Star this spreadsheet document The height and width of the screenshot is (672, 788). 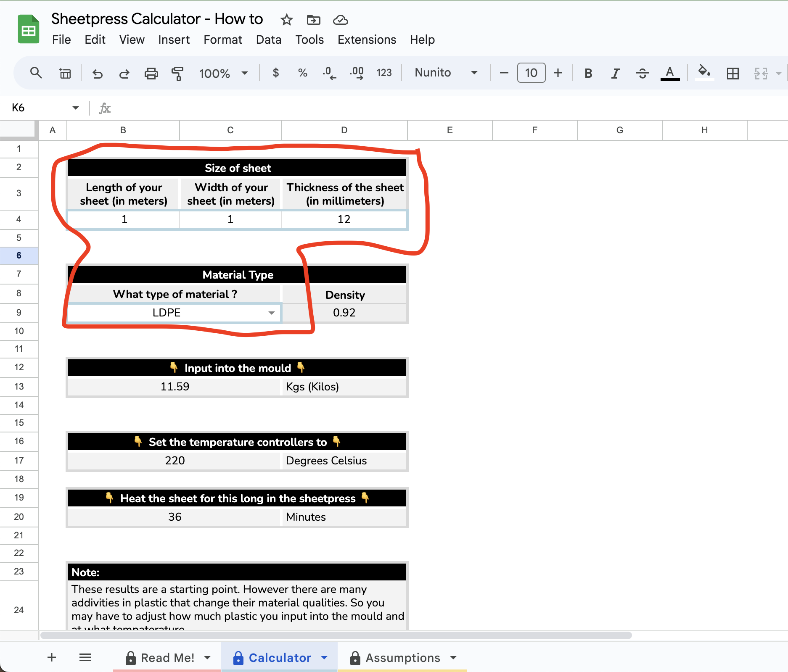pos(287,20)
